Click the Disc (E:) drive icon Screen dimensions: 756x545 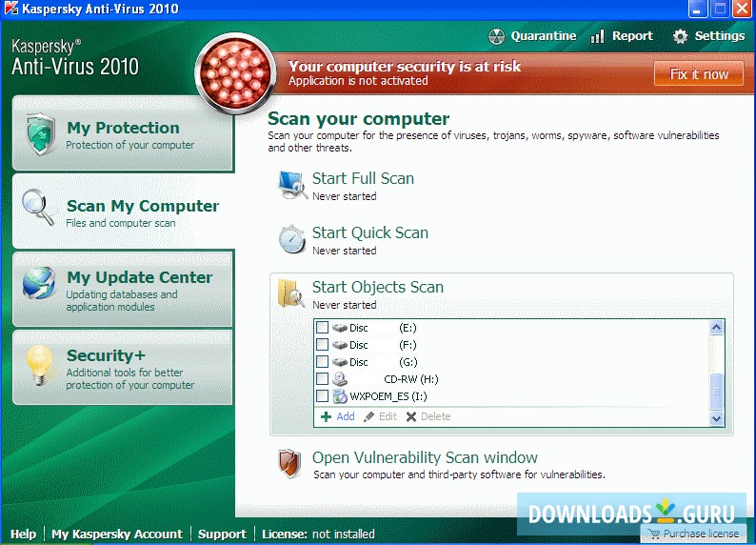click(x=340, y=328)
